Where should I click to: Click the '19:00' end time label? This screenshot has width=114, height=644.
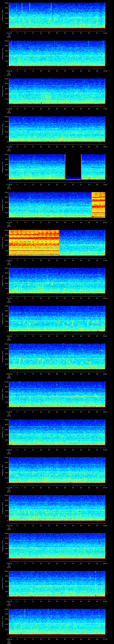105,184
